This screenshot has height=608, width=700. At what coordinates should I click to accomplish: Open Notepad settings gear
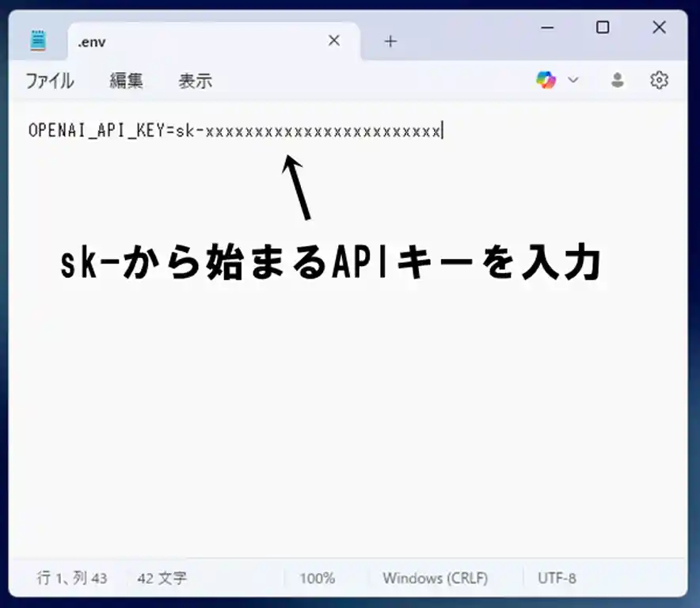click(x=659, y=80)
